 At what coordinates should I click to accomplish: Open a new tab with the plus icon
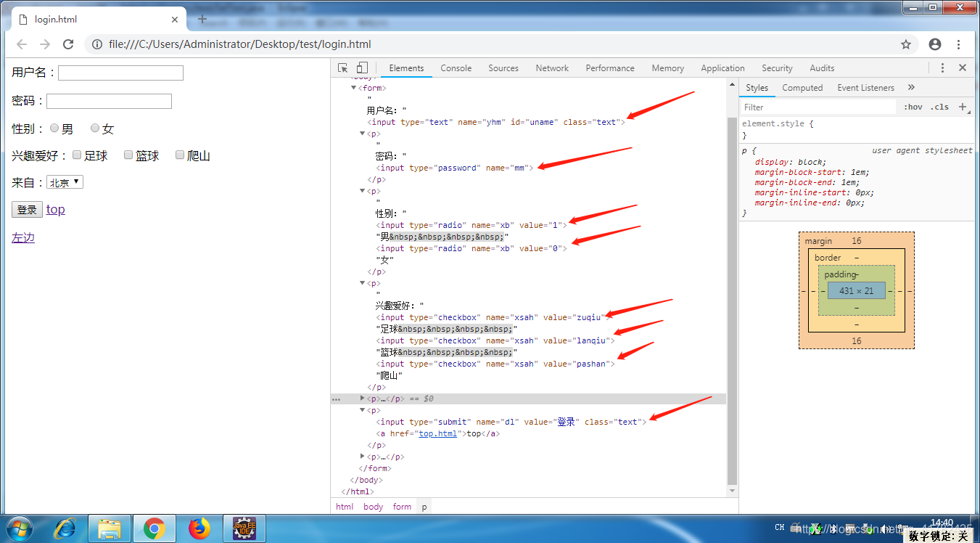pos(202,19)
